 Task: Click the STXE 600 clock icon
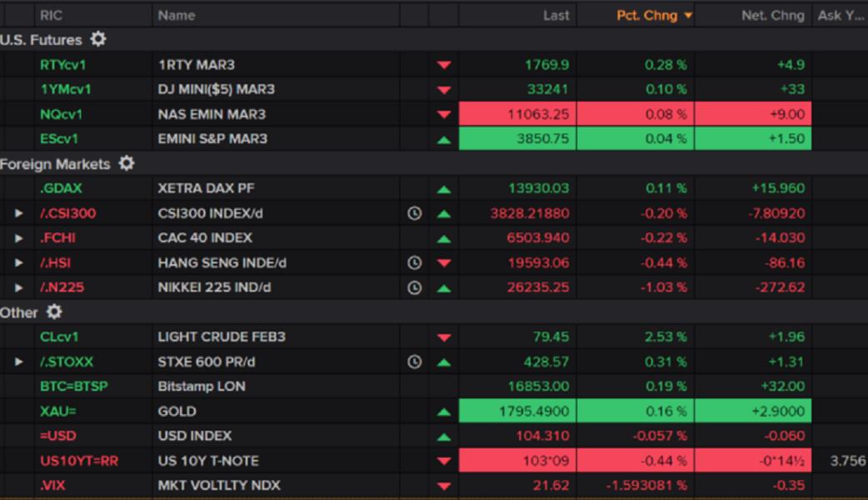click(414, 362)
